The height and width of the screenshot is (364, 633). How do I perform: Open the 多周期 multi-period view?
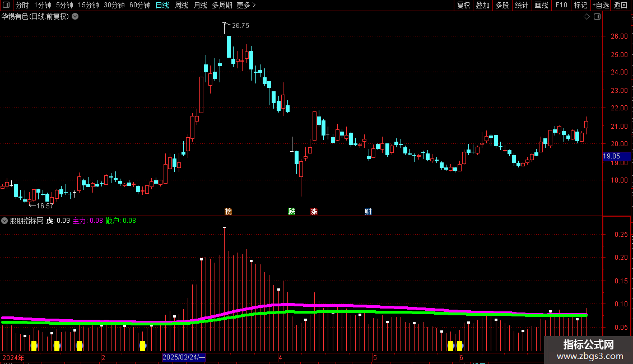click(x=222, y=5)
